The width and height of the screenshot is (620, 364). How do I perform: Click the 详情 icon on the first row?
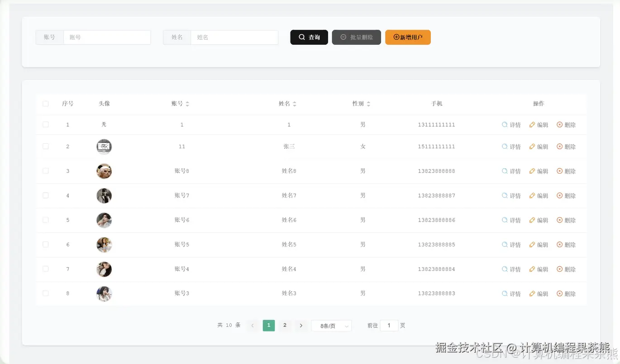[x=504, y=124]
